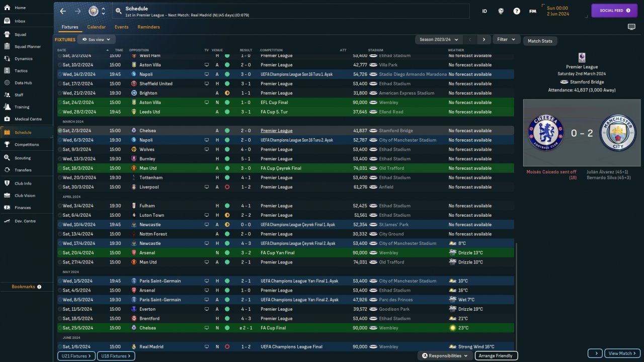Open the FM menu icon
The height and width of the screenshot is (362, 644).
coord(533,11)
